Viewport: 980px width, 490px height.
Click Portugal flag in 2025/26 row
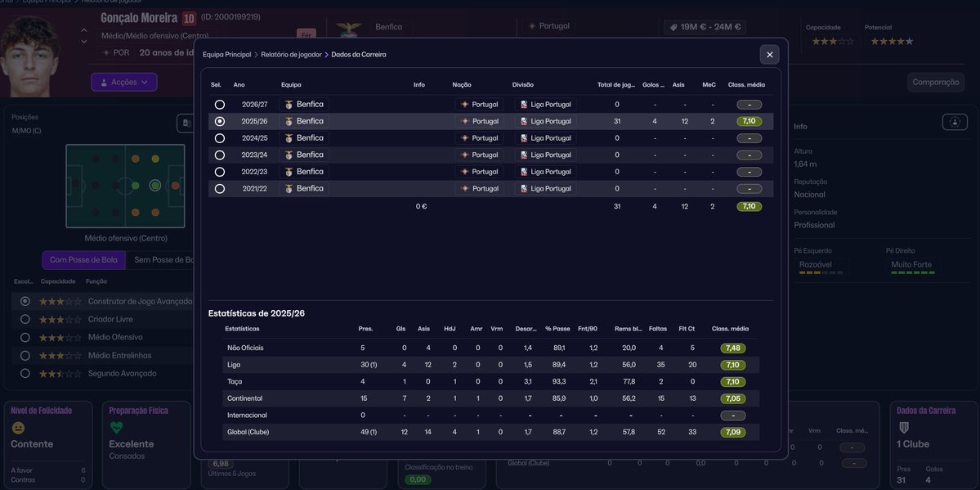(x=464, y=121)
